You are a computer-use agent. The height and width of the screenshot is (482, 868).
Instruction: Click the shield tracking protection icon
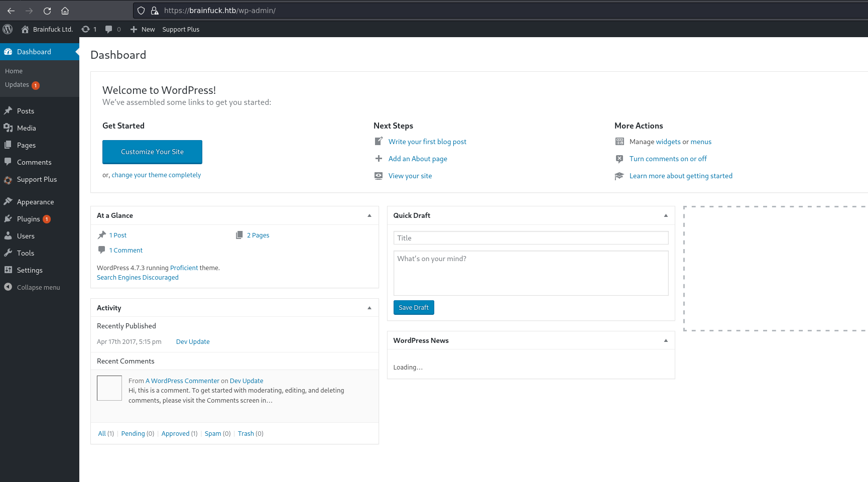tap(141, 11)
